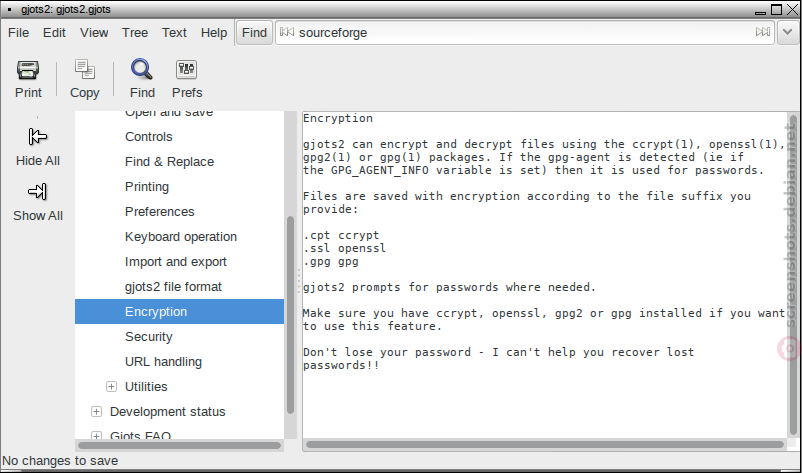Open the Text menu
Viewport: 802px width, 473px height.
click(x=174, y=33)
